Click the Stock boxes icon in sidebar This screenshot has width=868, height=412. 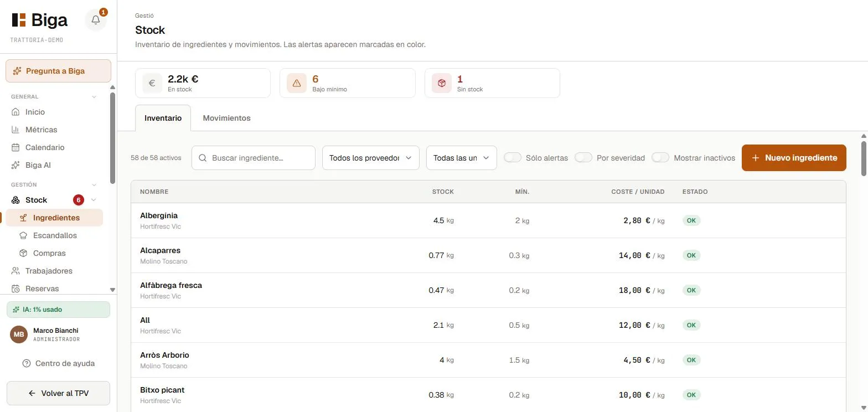15,200
